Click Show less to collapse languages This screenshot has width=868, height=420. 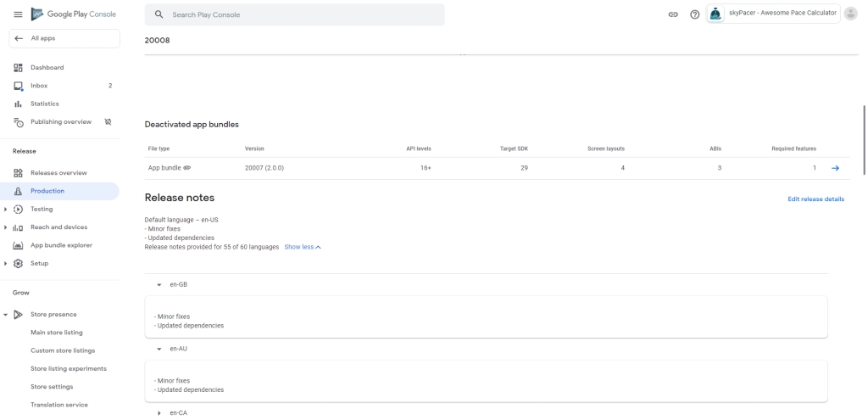[303, 247]
